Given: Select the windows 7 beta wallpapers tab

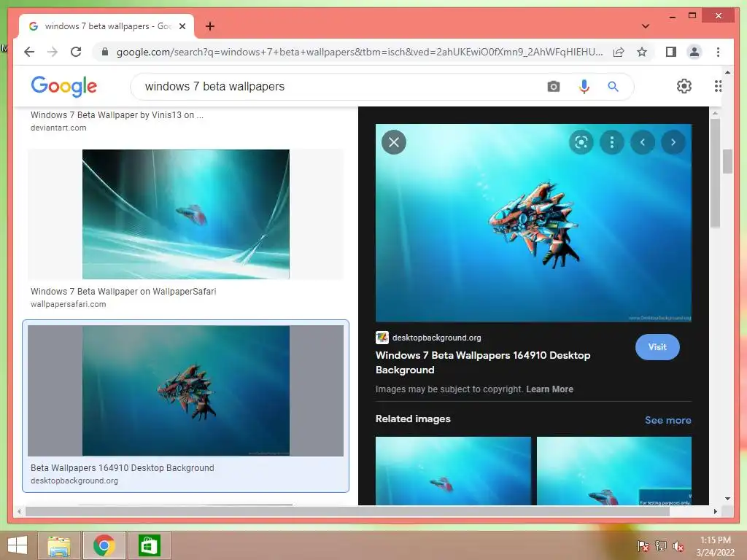Looking at the screenshot, I should (x=107, y=26).
